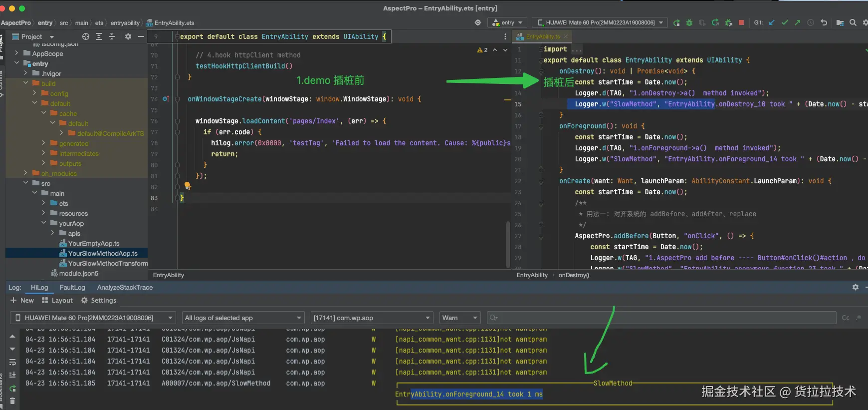Open search everywhere magnifier icon
Viewport: 868px width, 410px height.
[x=853, y=22]
